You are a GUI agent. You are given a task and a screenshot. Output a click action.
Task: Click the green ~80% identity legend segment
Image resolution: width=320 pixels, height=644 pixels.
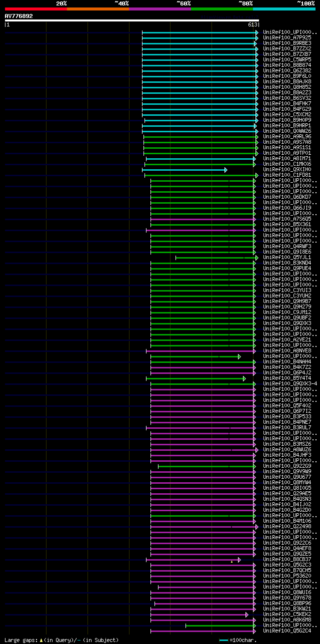point(222,8)
